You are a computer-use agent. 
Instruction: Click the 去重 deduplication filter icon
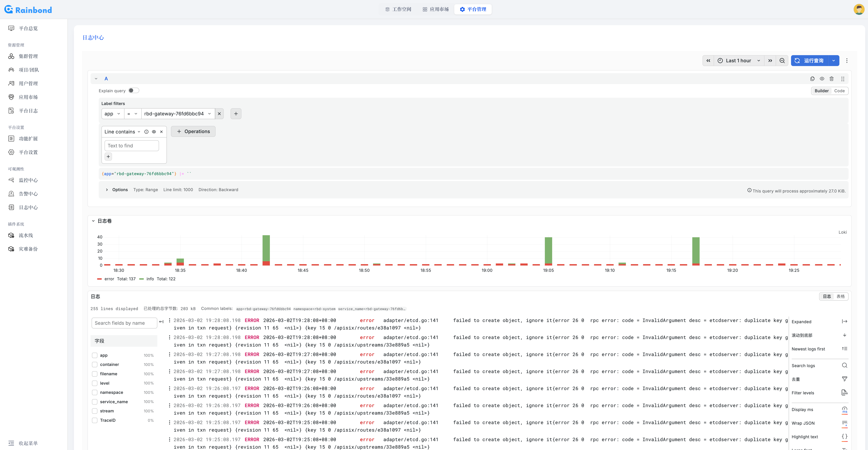(x=844, y=379)
